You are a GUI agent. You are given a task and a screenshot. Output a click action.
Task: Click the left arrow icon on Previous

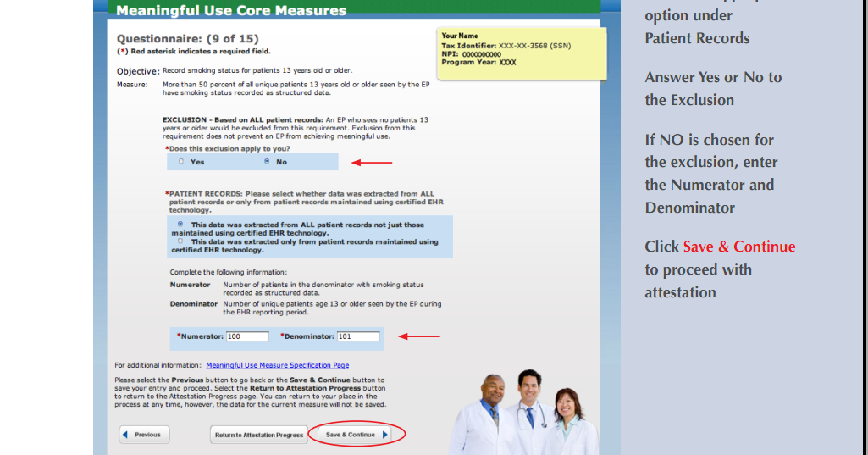[x=126, y=435]
